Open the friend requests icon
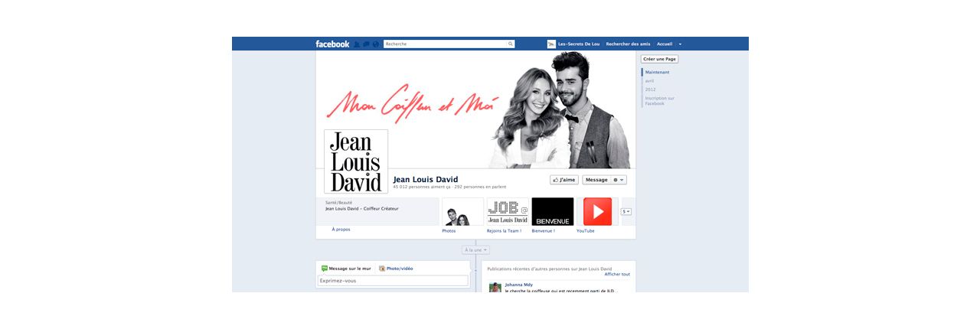This screenshot has height=329, width=980. (x=358, y=44)
